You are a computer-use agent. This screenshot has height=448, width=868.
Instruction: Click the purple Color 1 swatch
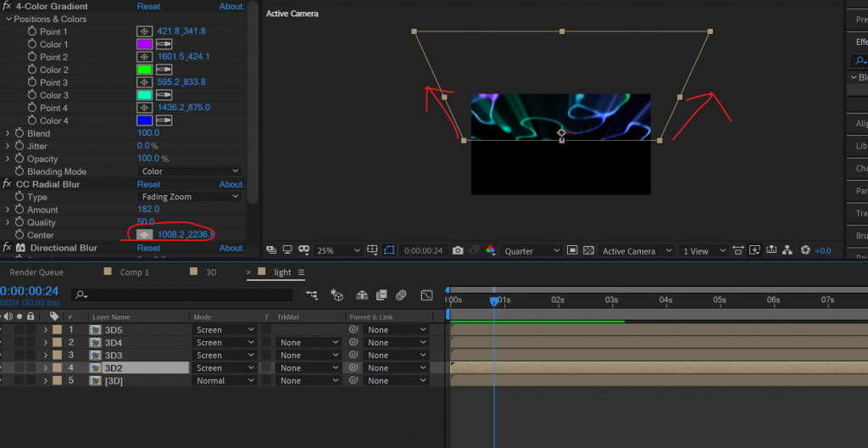click(x=144, y=44)
